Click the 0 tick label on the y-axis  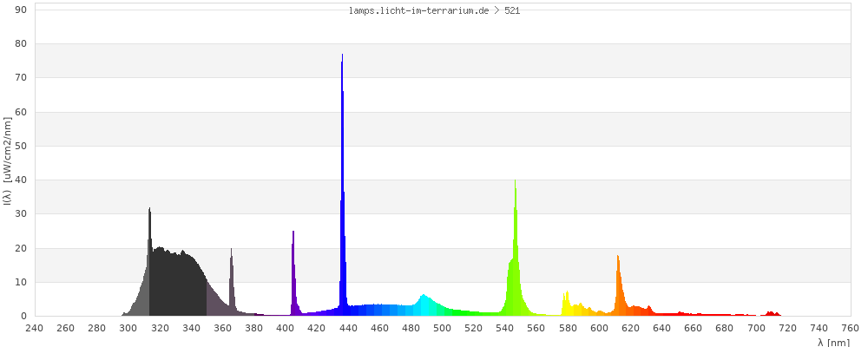[x=23, y=316]
